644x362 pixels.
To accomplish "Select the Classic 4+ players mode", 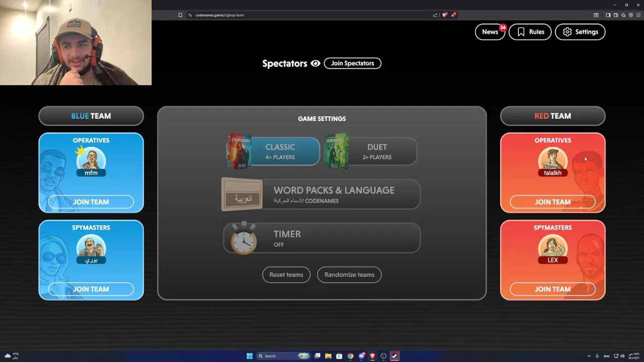I will click(x=273, y=151).
